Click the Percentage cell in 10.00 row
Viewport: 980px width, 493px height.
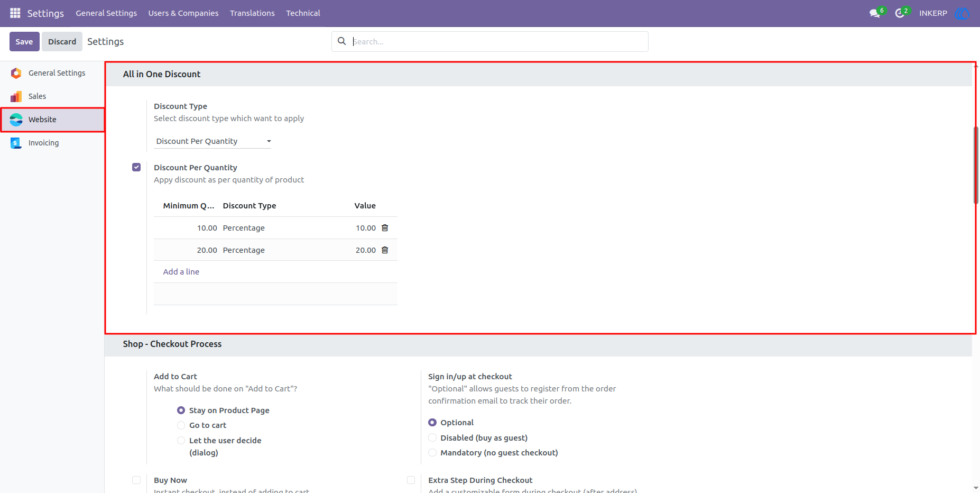[244, 228]
